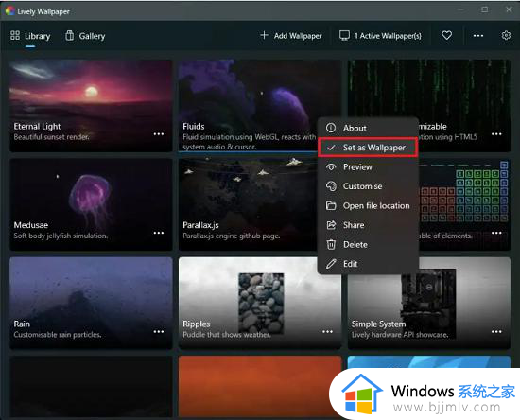
Task: Open the Ripples card options ellipsis
Action: click(327, 331)
